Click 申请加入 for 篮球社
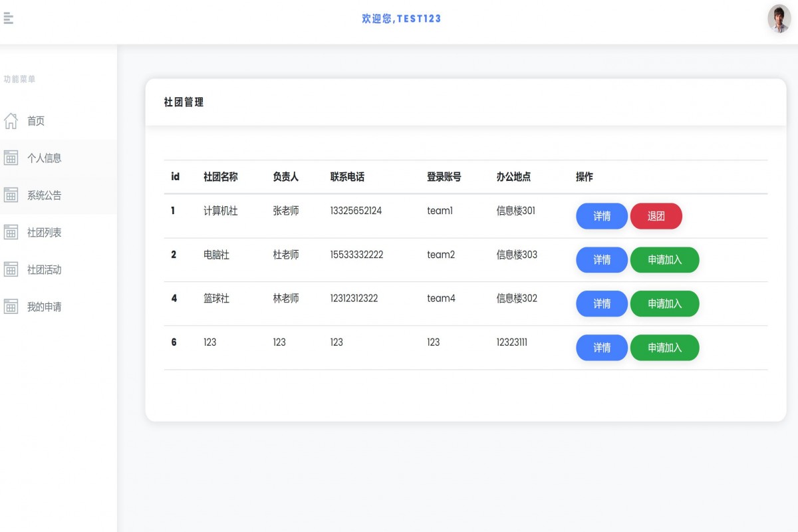798x532 pixels. click(x=664, y=304)
